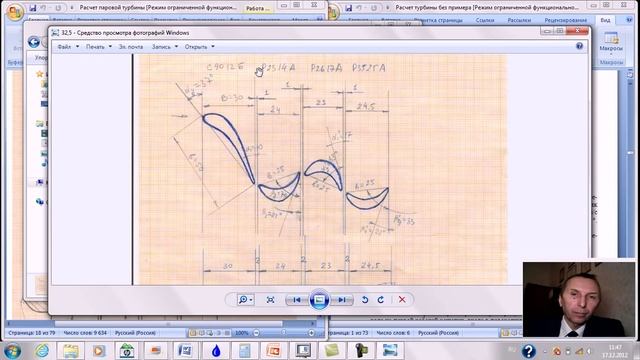Open the PowerPoint icon on taskbar
Viewport: 640px width, 360px height.
tap(273, 351)
